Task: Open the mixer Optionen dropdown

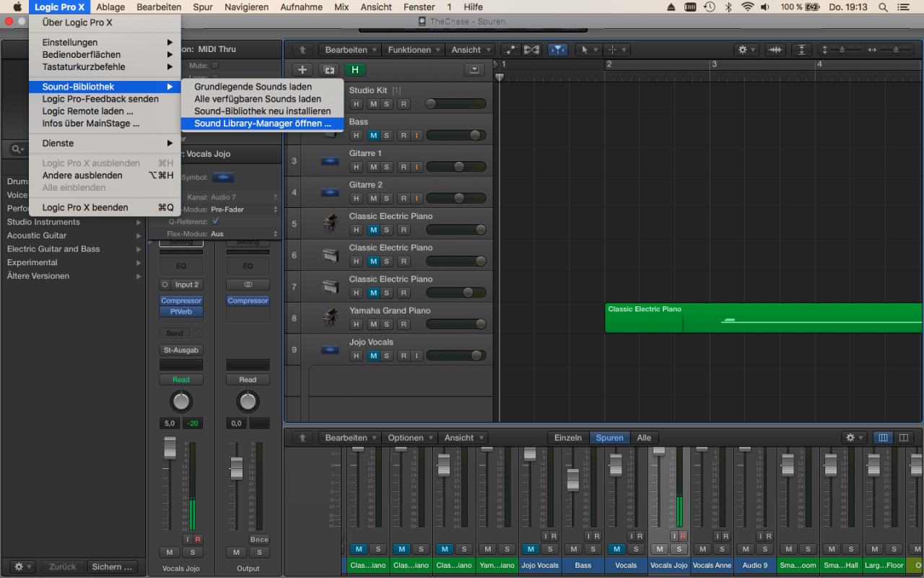Action: (x=410, y=438)
